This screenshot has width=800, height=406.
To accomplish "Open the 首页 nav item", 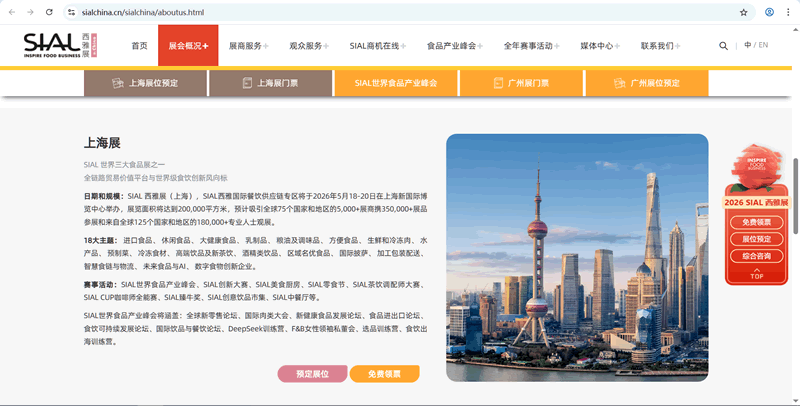I will pyautogui.click(x=139, y=46).
